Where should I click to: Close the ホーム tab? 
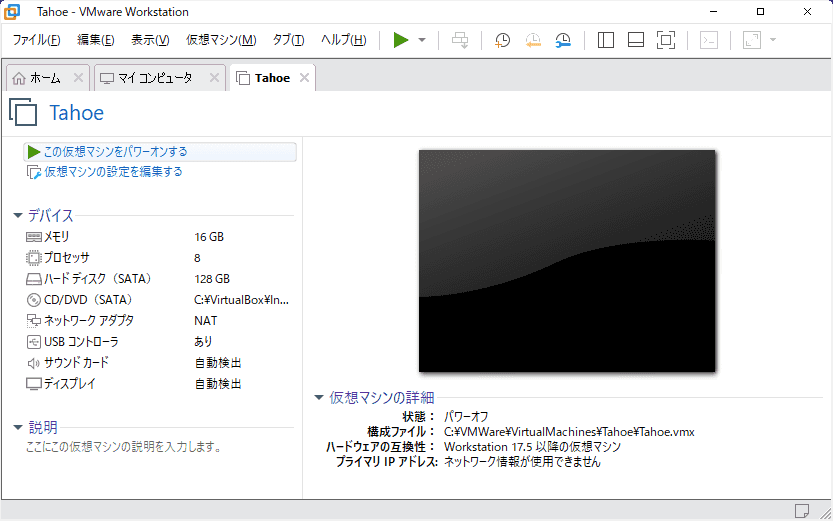[x=78, y=78]
